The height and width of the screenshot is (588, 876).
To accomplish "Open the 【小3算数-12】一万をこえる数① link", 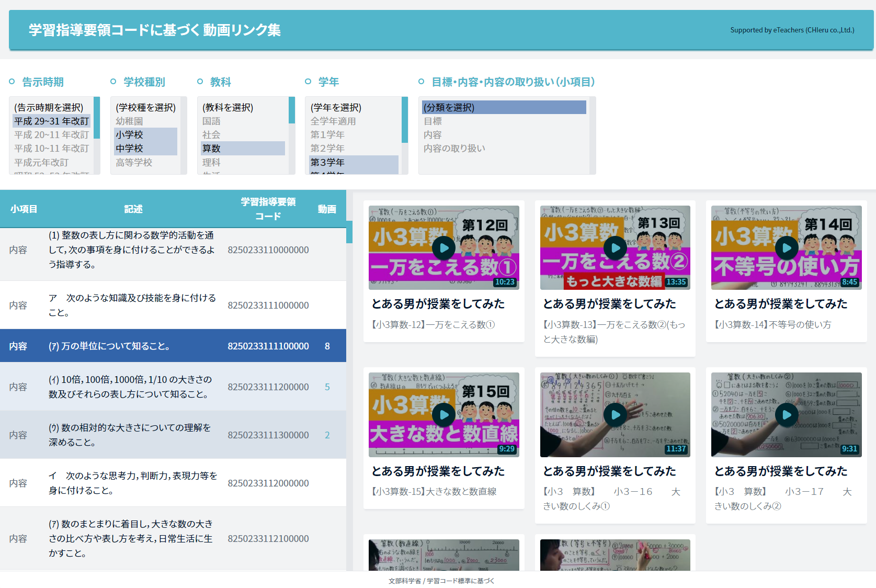I will pos(433,324).
